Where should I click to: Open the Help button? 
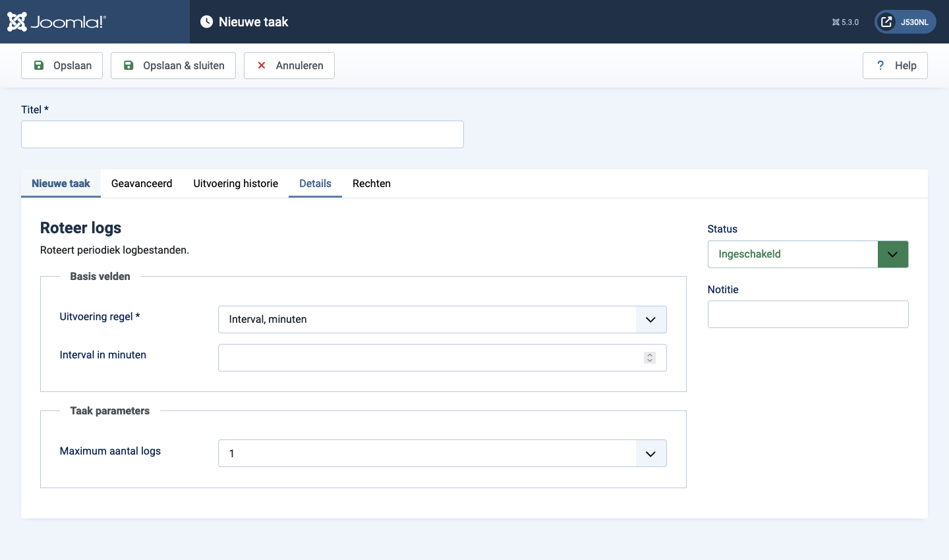point(895,65)
